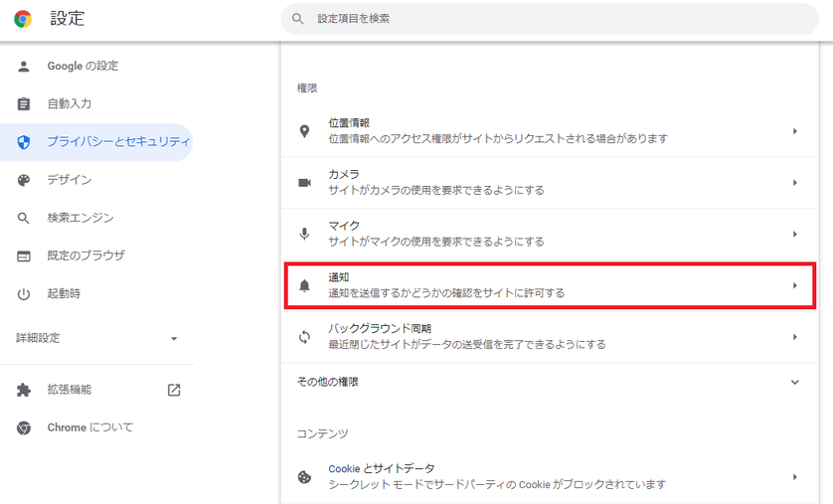Click the sync icon for バックグラウンド同期

tap(305, 337)
